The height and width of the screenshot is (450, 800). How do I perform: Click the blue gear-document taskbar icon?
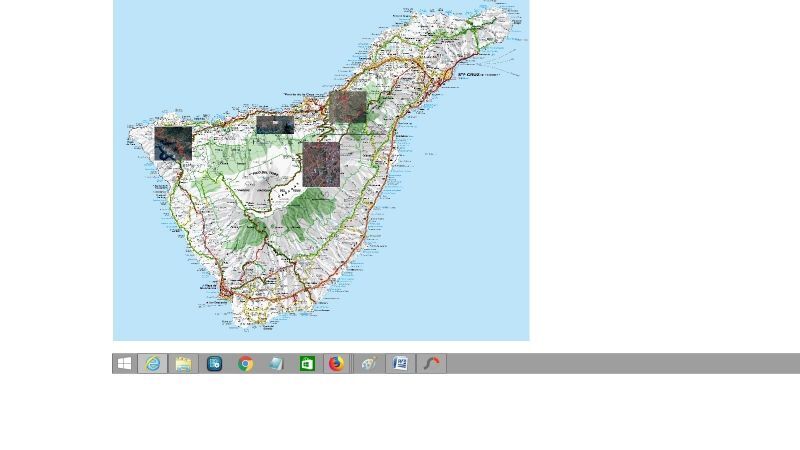214,364
